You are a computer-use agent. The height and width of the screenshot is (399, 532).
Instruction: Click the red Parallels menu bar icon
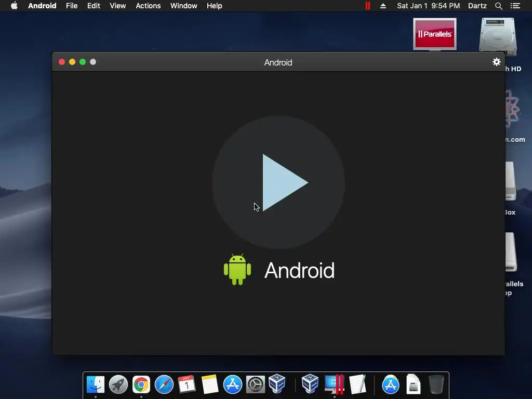pos(368,6)
